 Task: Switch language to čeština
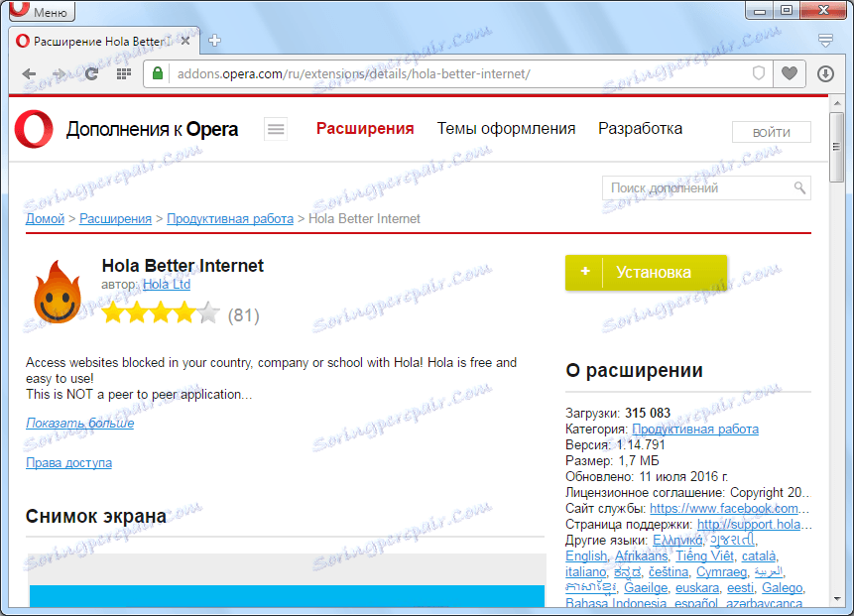(x=669, y=572)
